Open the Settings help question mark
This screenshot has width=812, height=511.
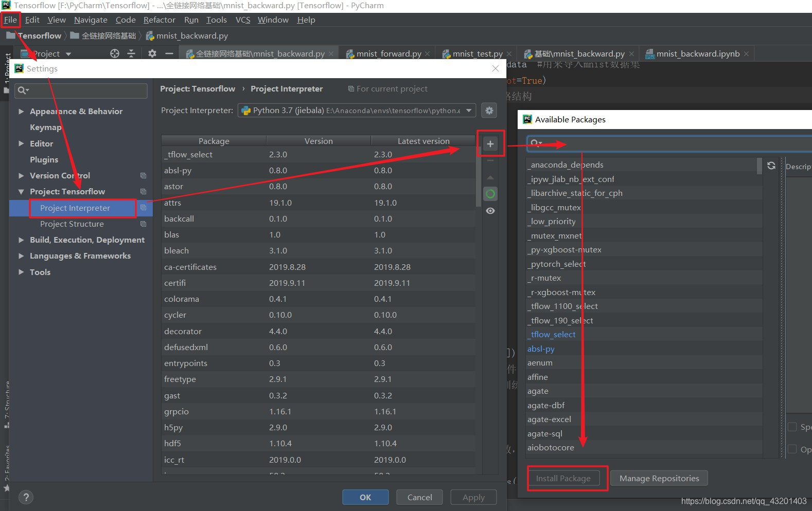26,497
